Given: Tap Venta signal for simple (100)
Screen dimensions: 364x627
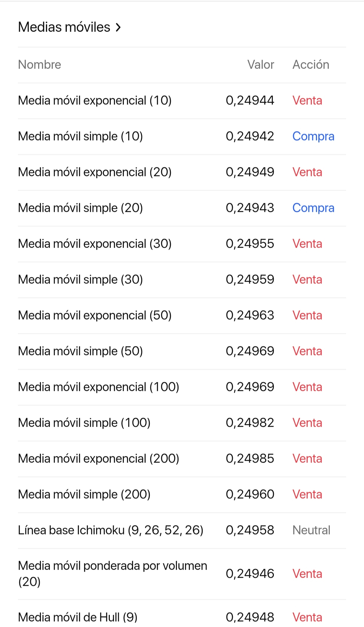Looking at the screenshot, I should coord(307,423).
